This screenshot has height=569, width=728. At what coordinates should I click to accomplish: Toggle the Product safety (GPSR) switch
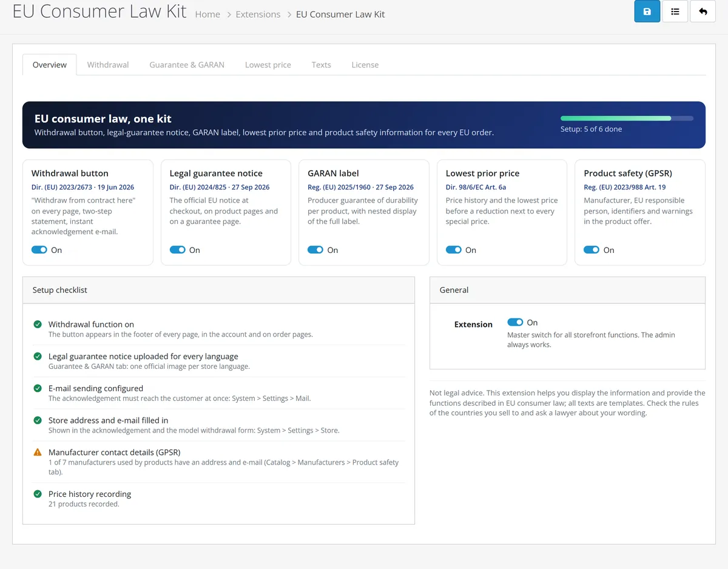(591, 250)
